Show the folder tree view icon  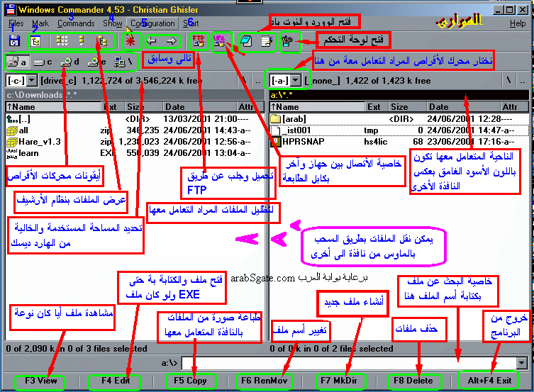click(x=102, y=41)
